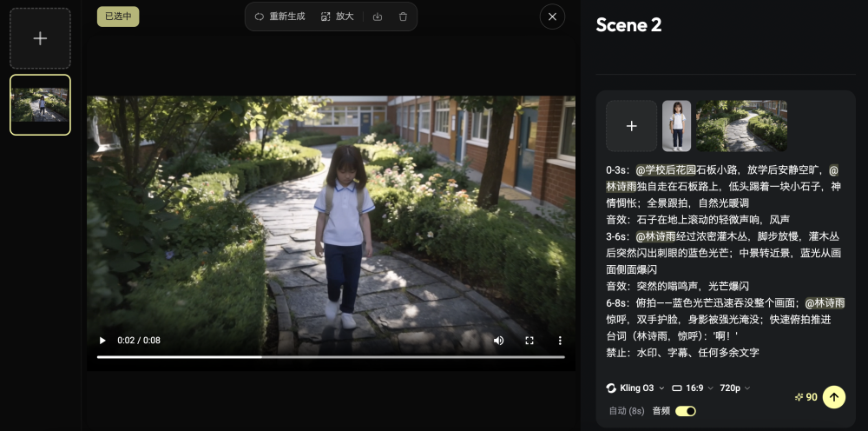The height and width of the screenshot is (431, 868).
Task: Open the girl character reference thumbnail
Action: [676, 126]
